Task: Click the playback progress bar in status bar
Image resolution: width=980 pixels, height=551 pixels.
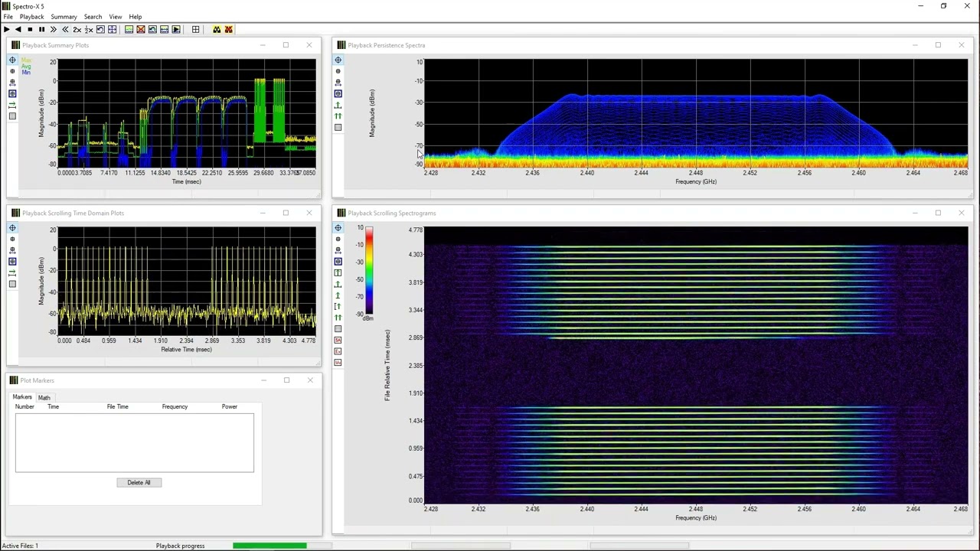Action: click(282, 546)
